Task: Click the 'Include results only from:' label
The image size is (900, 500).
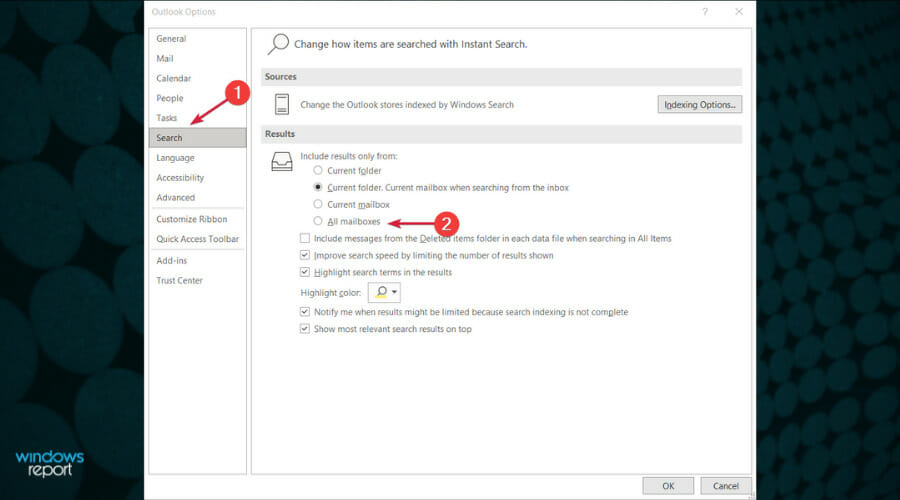Action: point(348,156)
